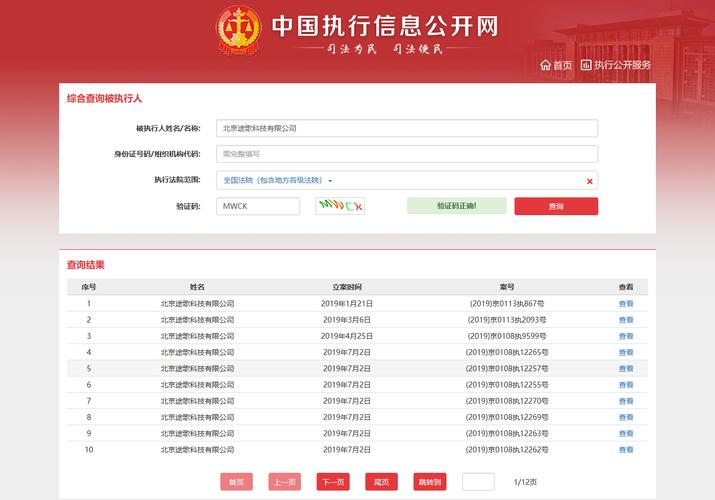Expand the 执行法院范围 dropdown

(406, 180)
